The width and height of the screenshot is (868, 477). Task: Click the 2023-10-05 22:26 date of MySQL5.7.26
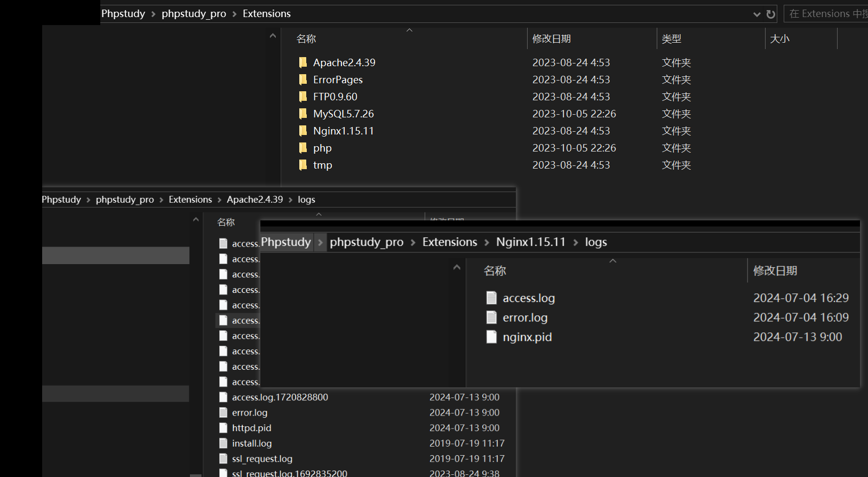(574, 114)
